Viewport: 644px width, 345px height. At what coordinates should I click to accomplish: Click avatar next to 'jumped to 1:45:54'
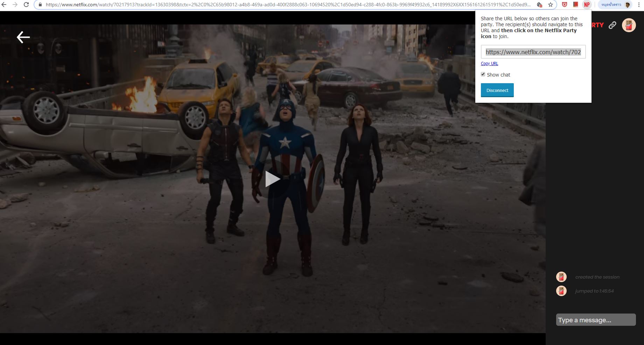click(561, 291)
